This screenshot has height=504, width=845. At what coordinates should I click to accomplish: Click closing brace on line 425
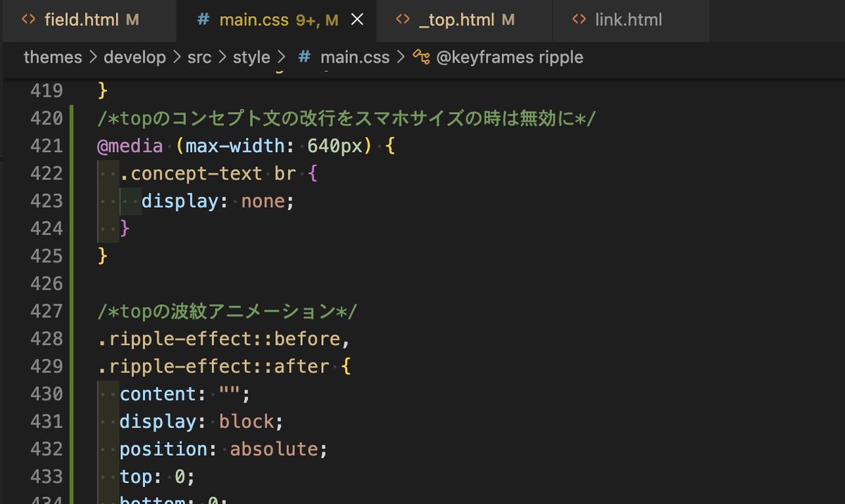[103, 256]
